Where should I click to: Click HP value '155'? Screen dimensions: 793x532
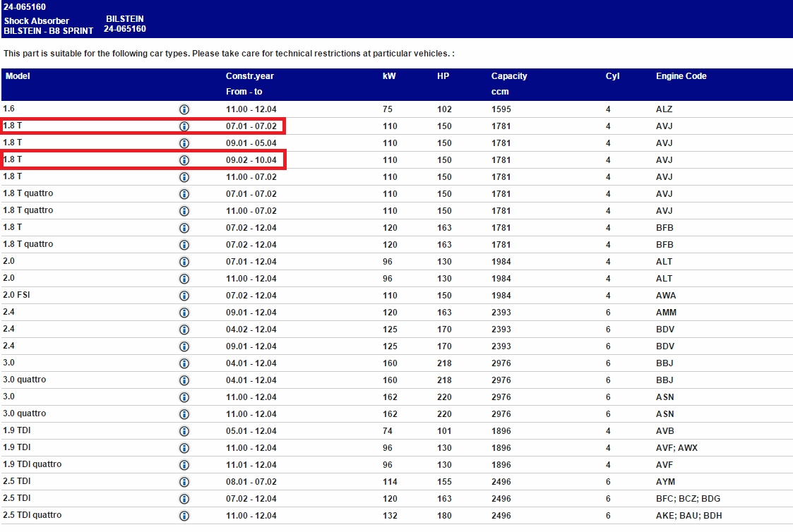(x=445, y=481)
